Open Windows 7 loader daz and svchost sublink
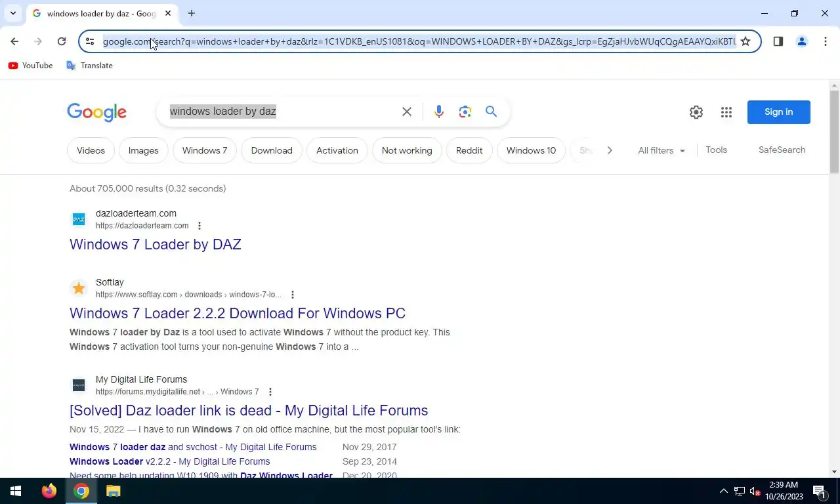840x504 pixels. coord(193,447)
